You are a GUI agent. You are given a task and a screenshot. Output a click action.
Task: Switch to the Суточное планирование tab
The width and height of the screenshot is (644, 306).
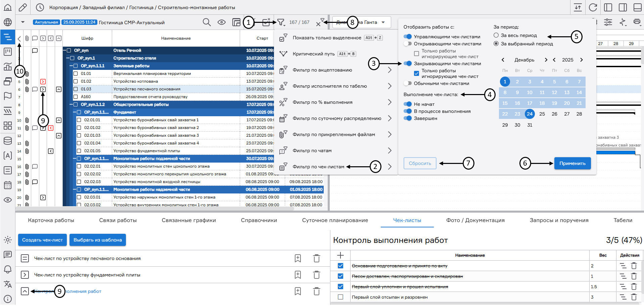[x=335, y=220]
